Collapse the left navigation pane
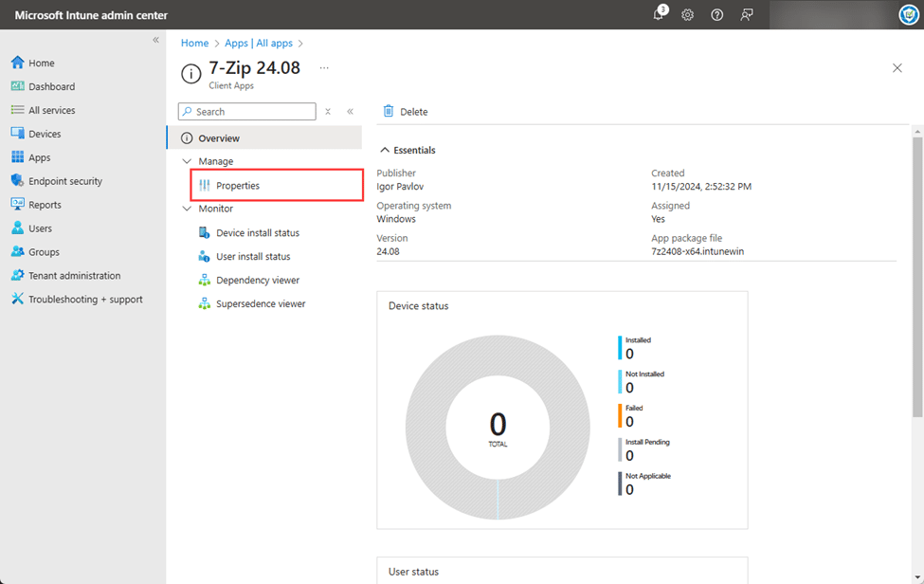 pos(156,40)
